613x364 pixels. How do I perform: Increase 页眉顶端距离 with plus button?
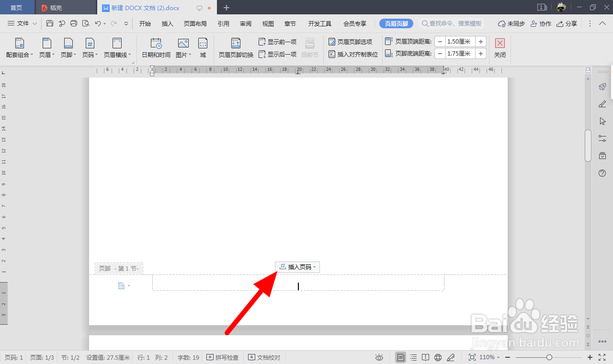(x=481, y=42)
